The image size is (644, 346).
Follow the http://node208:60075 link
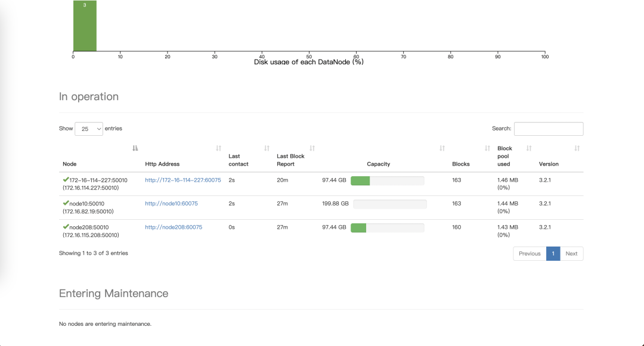click(173, 227)
